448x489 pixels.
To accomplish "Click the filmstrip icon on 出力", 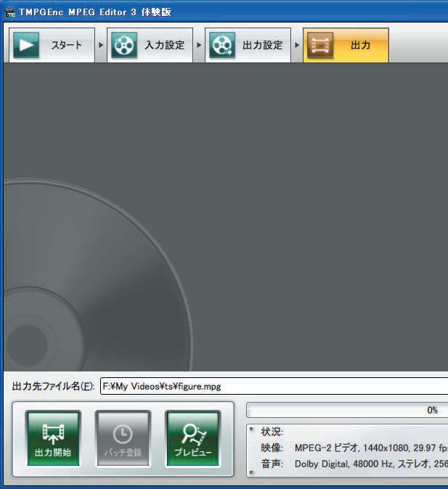I will click(320, 45).
